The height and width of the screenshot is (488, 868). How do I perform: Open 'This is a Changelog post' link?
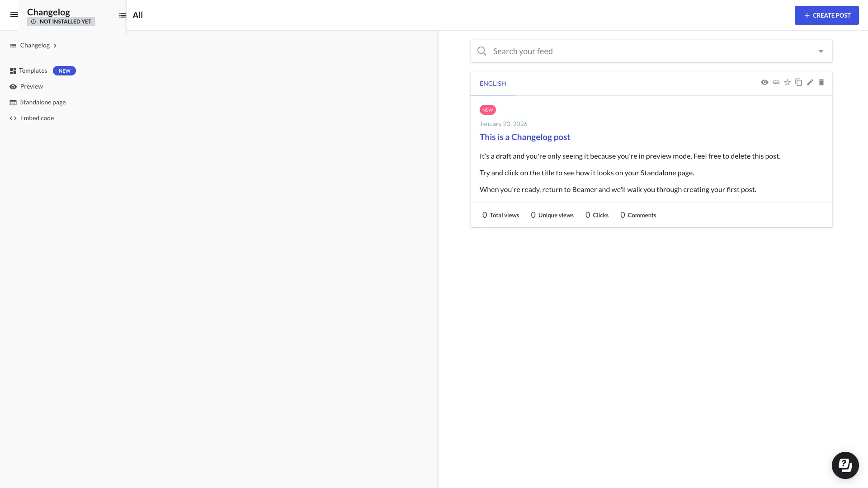pos(525,137)
